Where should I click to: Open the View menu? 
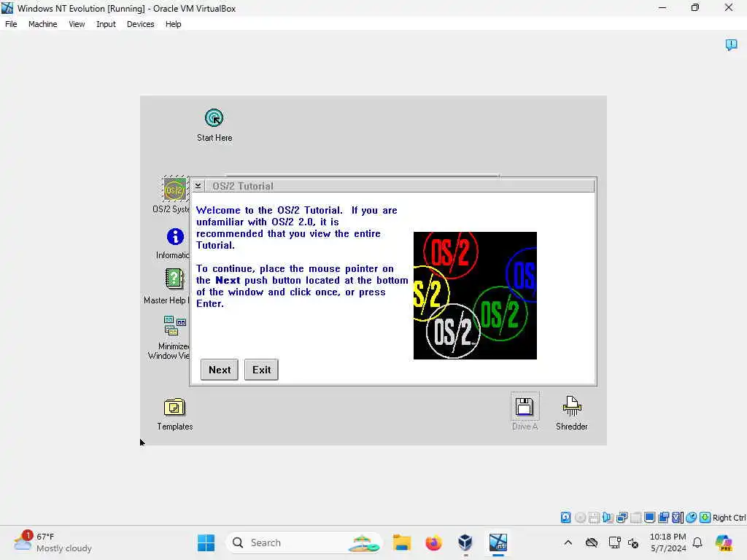click(x=77, y=24)
